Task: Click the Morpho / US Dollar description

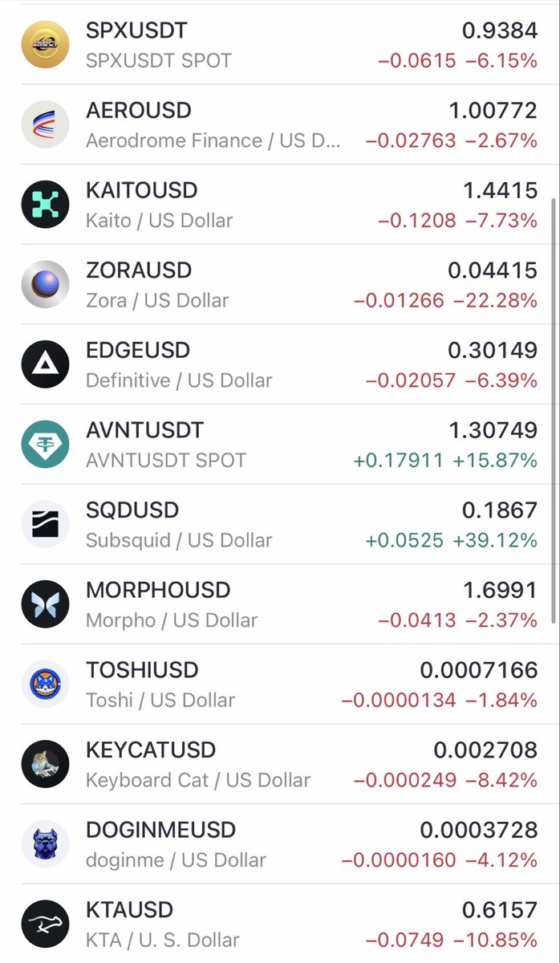Action: [172, 620]
